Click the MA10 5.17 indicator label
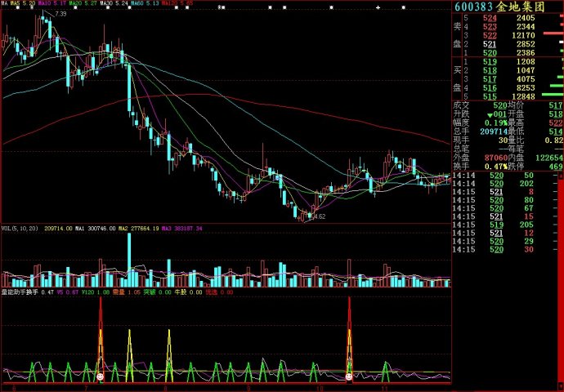 click(53, 3)
